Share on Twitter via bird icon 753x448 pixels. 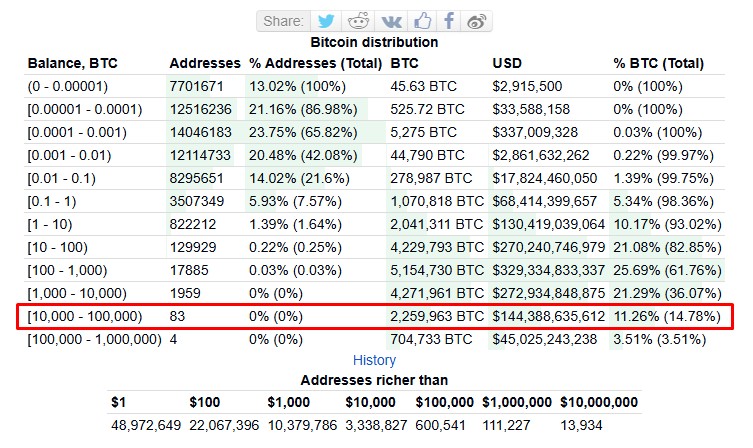click(326, 21)
